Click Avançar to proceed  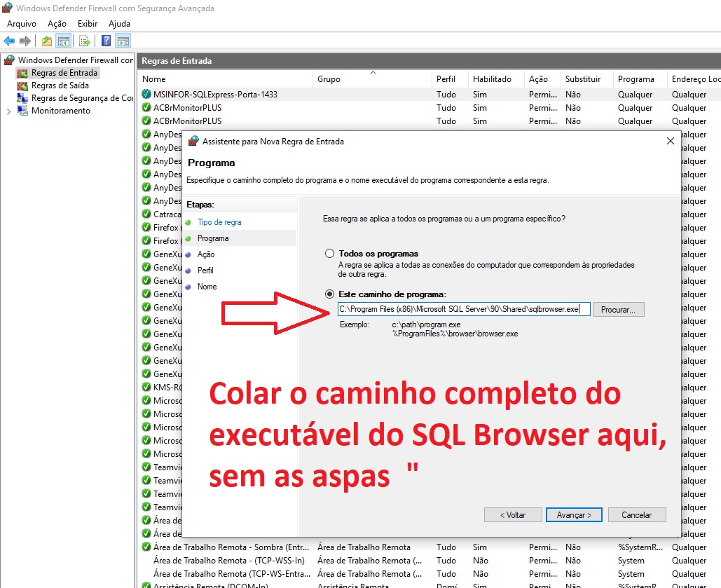[574, 515]
